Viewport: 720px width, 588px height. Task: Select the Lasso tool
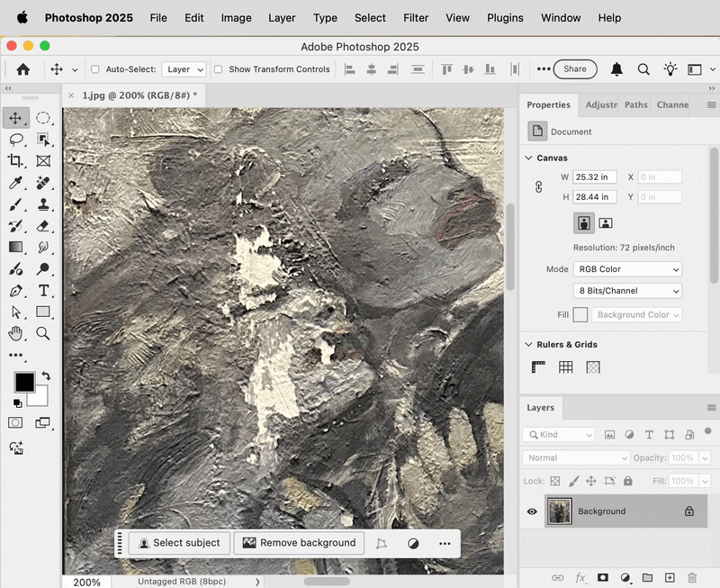[16, 140]
